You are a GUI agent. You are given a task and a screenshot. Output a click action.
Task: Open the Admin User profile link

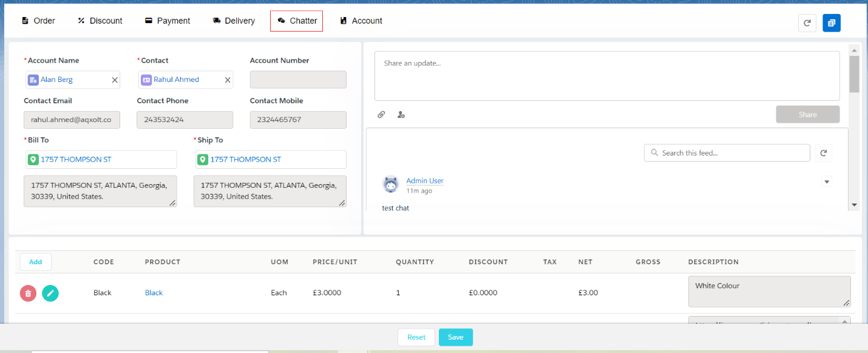point(425,180)
